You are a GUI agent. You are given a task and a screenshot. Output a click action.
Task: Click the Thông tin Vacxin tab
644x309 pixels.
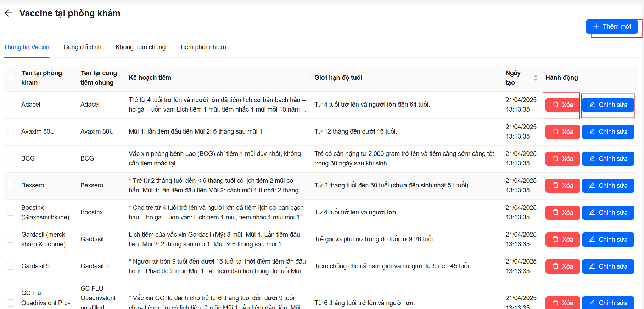coord(27,47)
